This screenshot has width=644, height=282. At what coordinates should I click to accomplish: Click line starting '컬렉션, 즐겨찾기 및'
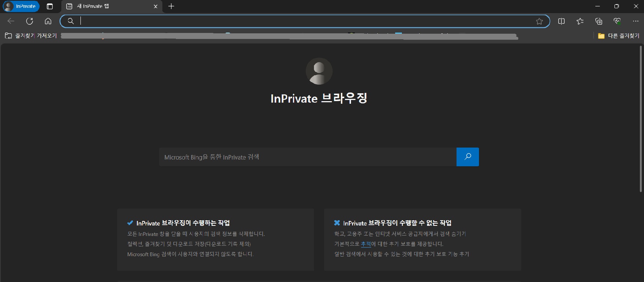[189, 244]
